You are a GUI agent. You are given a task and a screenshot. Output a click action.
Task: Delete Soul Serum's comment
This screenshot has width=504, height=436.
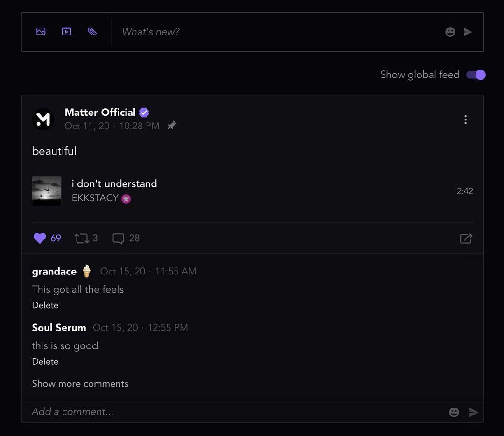(x=45, y=361)
